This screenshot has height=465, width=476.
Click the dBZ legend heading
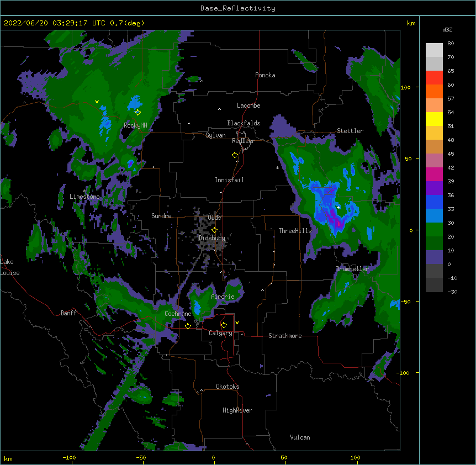coord(447,30)
